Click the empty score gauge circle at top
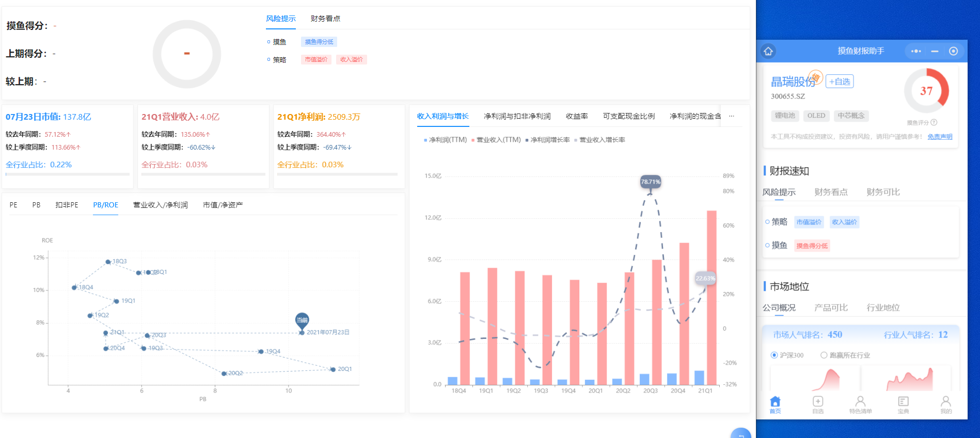The image size is (980, 438). tap(187, 54)
